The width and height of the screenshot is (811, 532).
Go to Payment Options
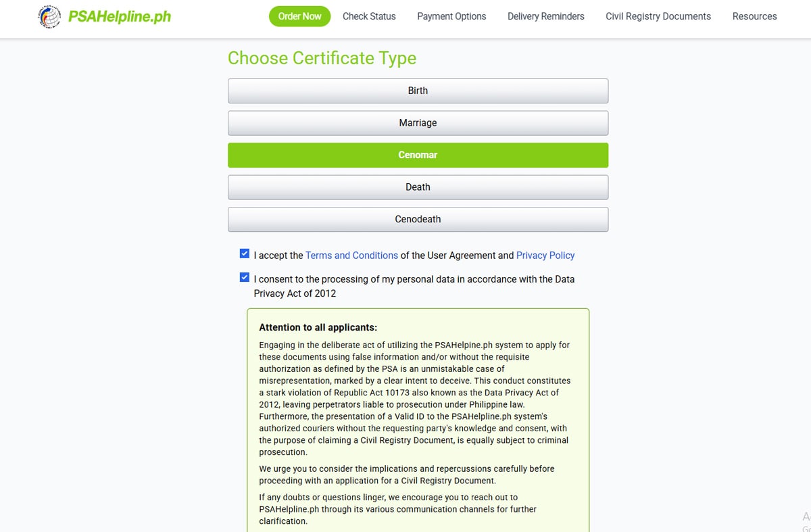point(451,16)
